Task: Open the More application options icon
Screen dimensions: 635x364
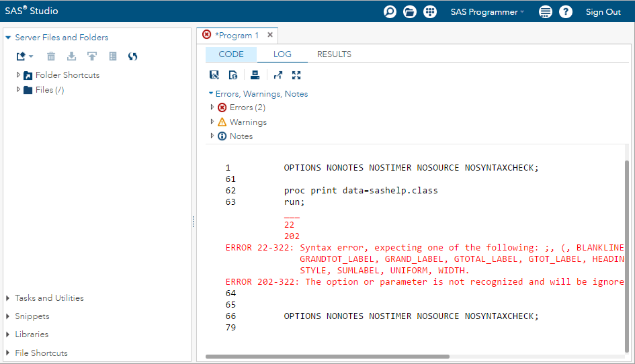Action: (546, 11)
